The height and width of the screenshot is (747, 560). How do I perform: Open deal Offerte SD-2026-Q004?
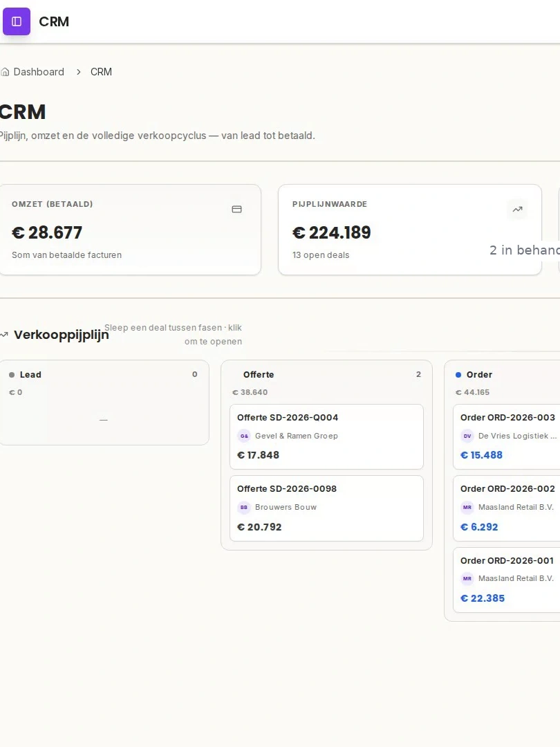coord(326,437)
